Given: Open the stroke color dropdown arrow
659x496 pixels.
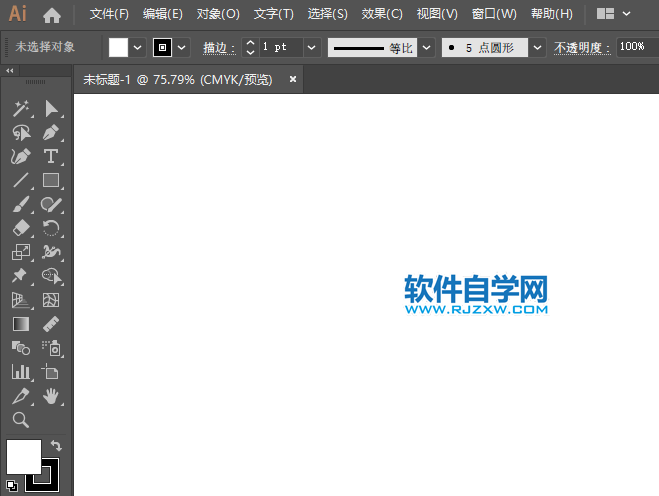Looking at the screenshot, I should 182,47.
